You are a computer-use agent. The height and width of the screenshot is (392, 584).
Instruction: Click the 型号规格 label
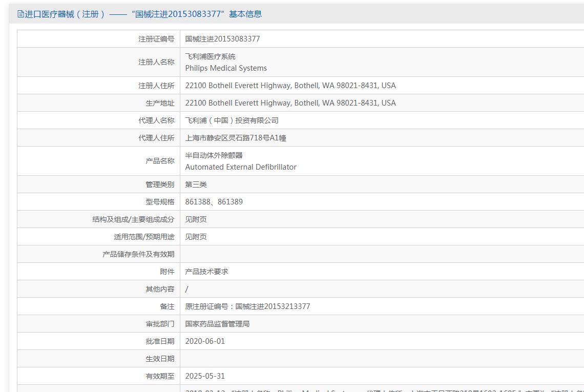pos(160,202)
